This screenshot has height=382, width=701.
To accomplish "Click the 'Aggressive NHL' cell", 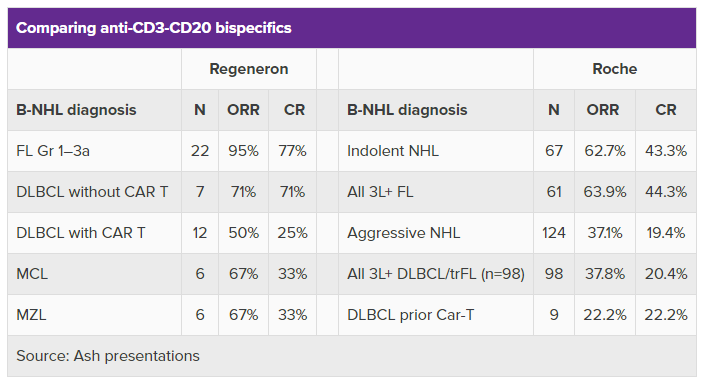I will click(x=404, y=233).
